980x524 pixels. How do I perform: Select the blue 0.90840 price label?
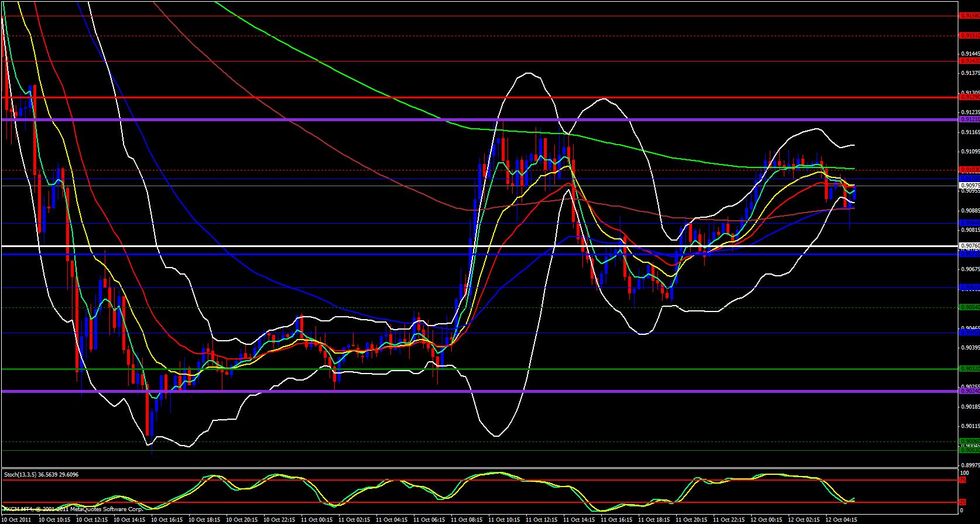(969, 223)
